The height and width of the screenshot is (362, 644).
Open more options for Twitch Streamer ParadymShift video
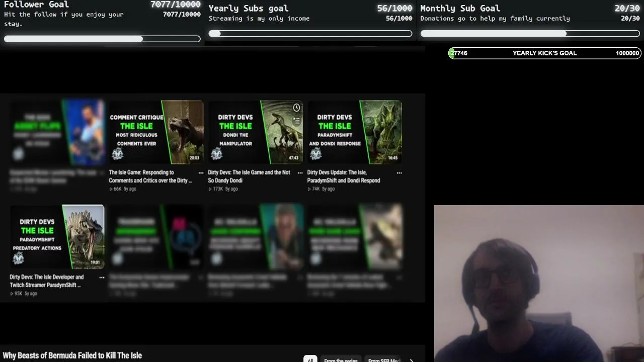point(102,277)
